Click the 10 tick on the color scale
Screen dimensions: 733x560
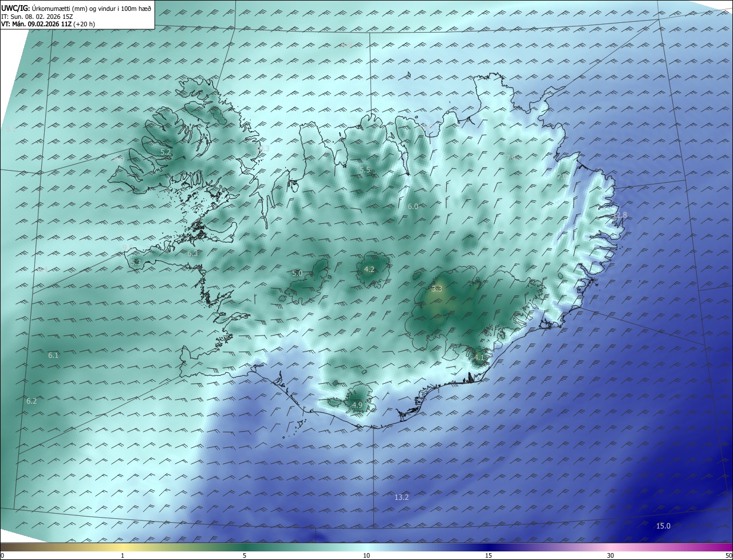click(x=366, y=555)
